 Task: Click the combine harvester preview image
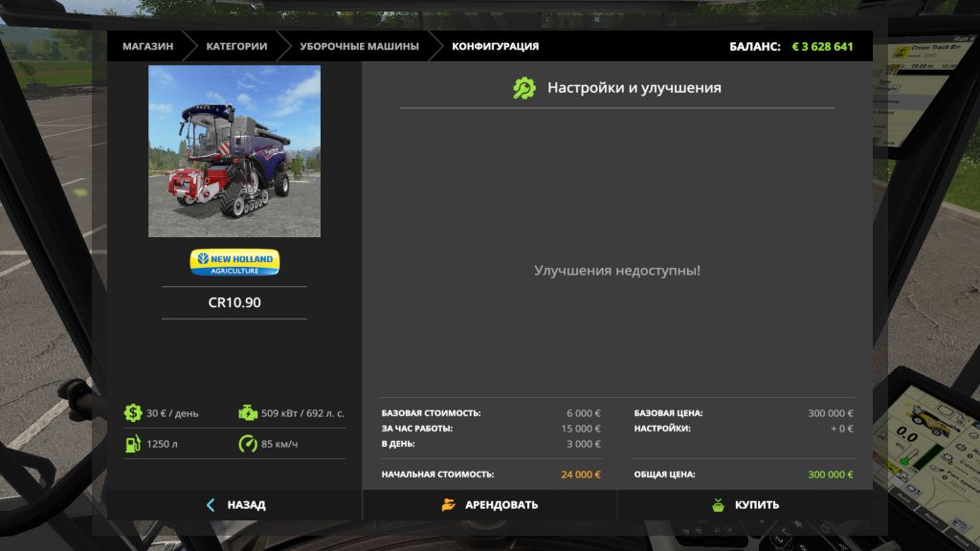click(x=234, y=151)
